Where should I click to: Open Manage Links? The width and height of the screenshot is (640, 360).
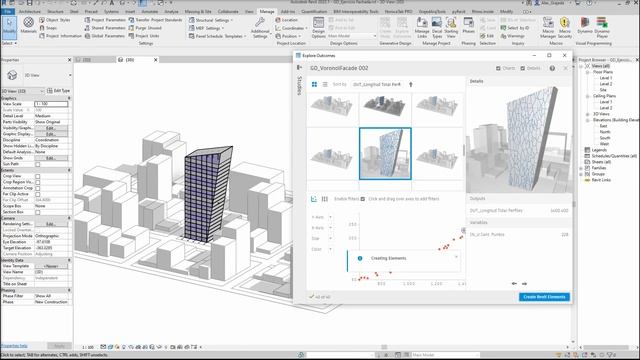tap(422, 28)
